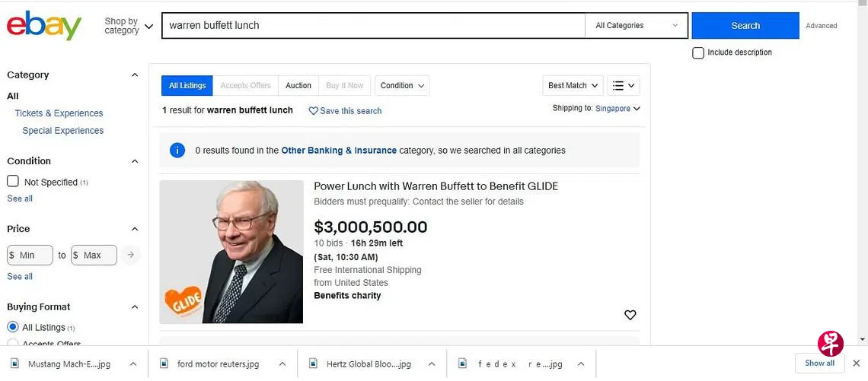Click the Save this search heart
The width and height of the screenshot is (868, 381).
[314, 111]
